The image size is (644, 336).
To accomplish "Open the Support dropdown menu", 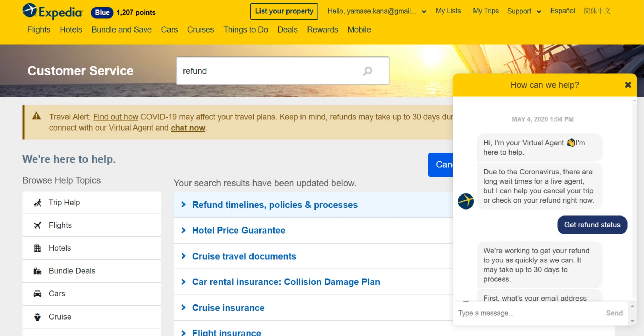I will click(x=524, y=11).
